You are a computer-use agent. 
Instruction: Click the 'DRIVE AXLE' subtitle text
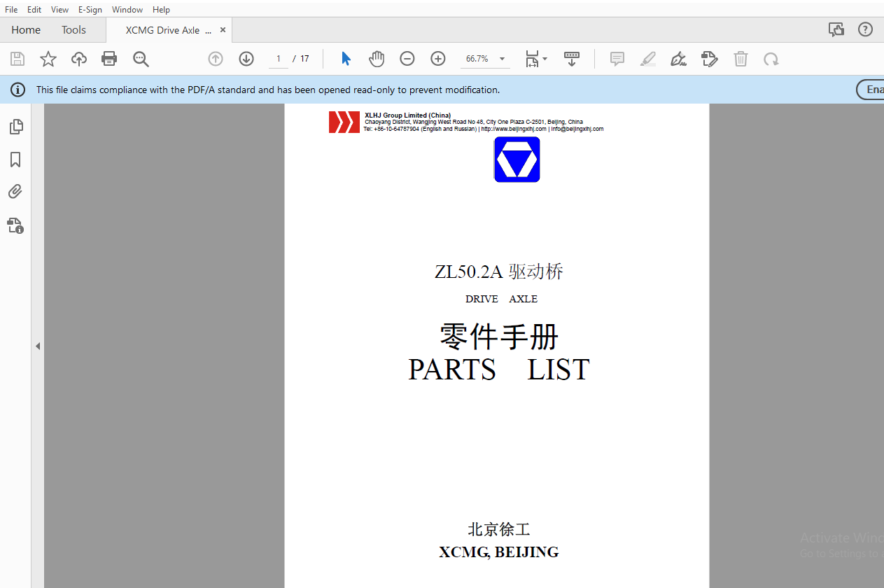(x=501, y=299)
